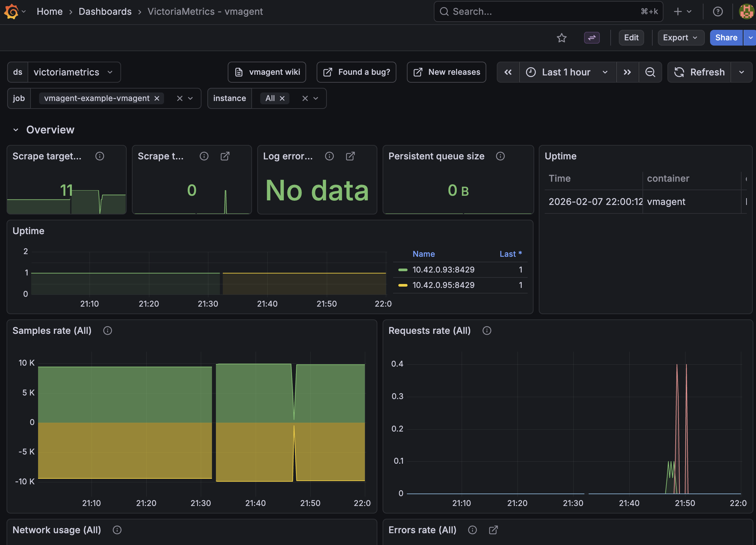756x545 pixels.
Task: Show info for Persistent queue size
Action: click(x=500, y=156)
